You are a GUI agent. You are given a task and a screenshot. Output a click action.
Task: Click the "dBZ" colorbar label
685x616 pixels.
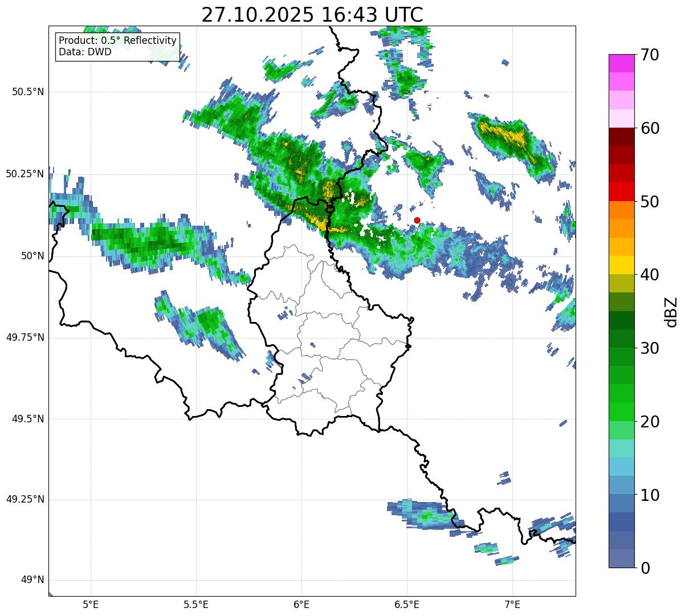coord(671,311)
